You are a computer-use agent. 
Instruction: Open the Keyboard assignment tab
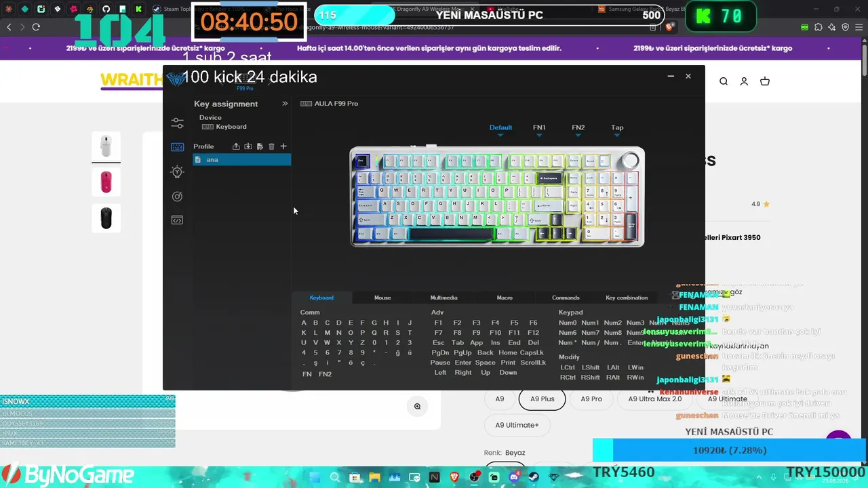coord(321,298)
